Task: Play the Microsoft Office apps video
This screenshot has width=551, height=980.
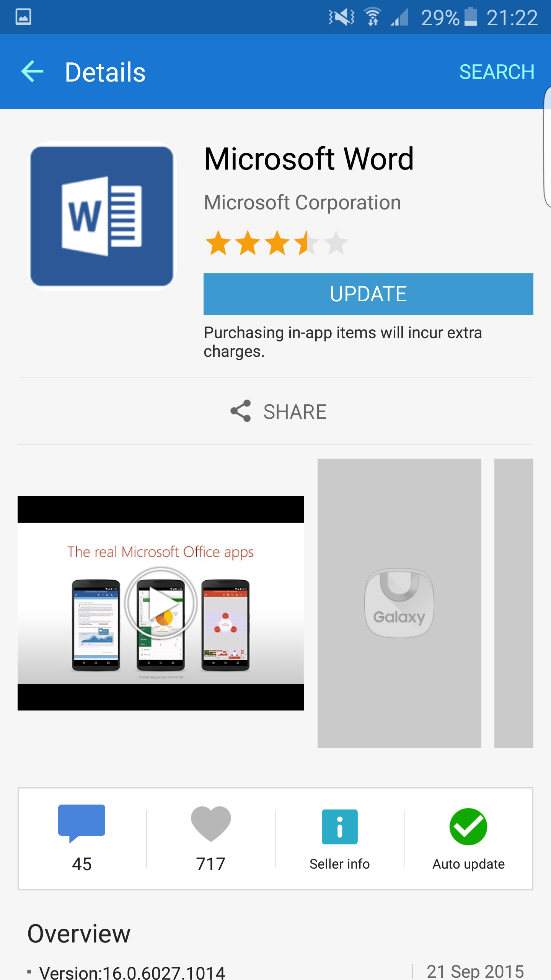Action: [x=161, y=603]
